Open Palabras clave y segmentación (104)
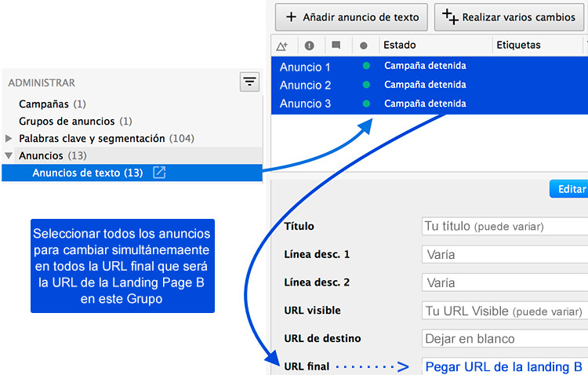 click(x=107, y=139)
